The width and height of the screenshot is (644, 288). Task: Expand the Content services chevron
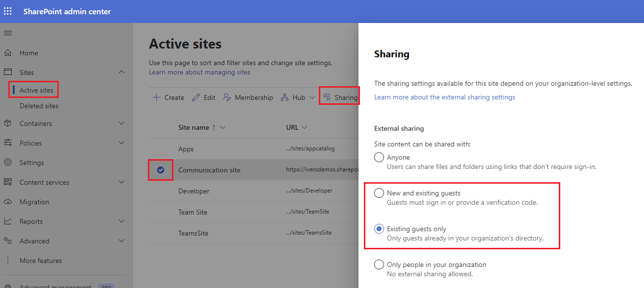coord(121,182)
